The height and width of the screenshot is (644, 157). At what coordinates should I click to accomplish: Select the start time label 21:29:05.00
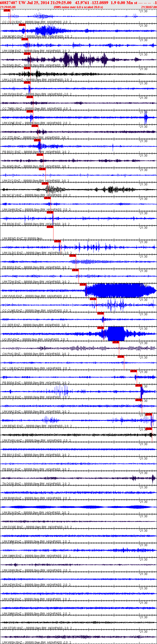tap(8, 7)
